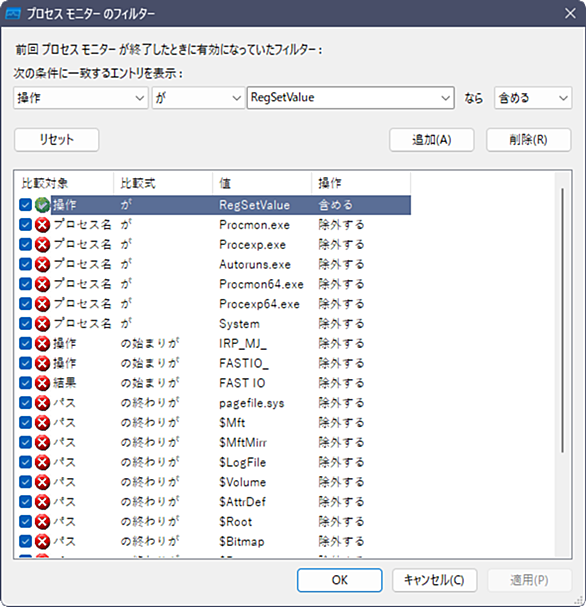The image size is (586, 607).
Task: Uncheck the Procexp.exe filter checkbox
Action: coord(25,244)
